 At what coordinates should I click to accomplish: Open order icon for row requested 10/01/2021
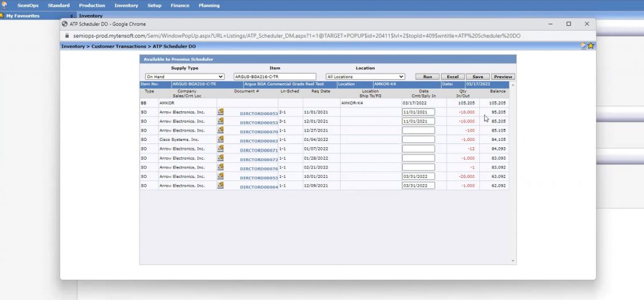click(x=221, y=175)
